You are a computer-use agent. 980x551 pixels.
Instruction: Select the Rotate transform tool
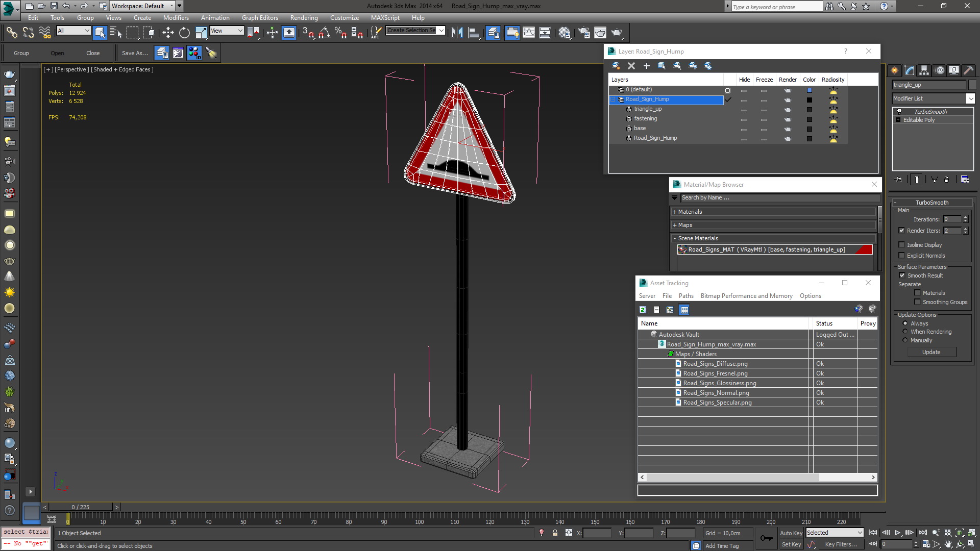coord(184,33)
